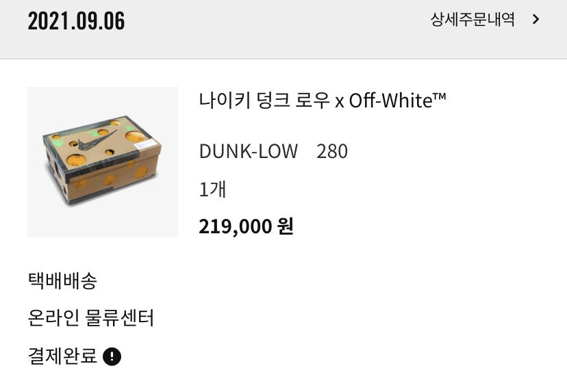Click the info icon beside 결제완료
Image resolution: width=567 pixels, height=392 pixels.
point(112,356)
